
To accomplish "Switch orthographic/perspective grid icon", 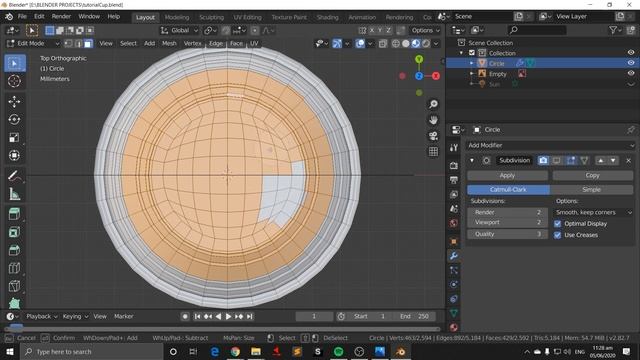I will click(433, 152).
